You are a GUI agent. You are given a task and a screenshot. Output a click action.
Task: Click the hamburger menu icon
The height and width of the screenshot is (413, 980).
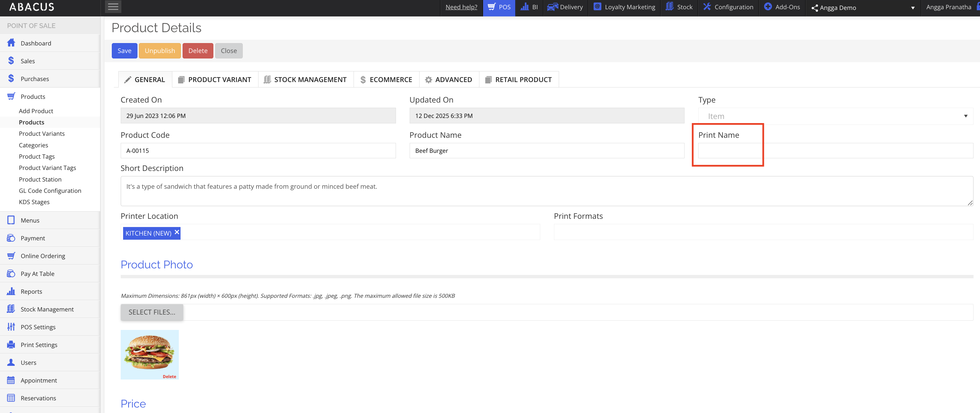coord(113,7)
